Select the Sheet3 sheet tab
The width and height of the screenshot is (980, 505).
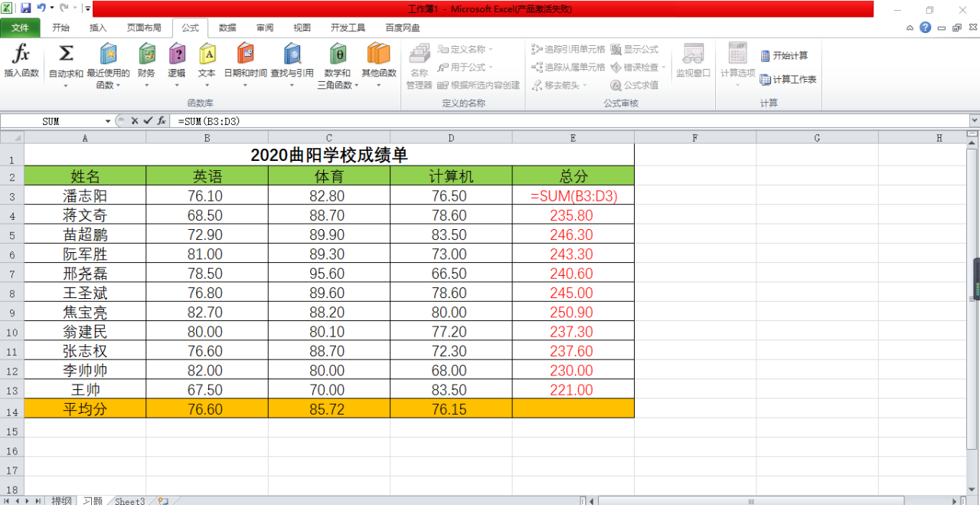(129, 500)
